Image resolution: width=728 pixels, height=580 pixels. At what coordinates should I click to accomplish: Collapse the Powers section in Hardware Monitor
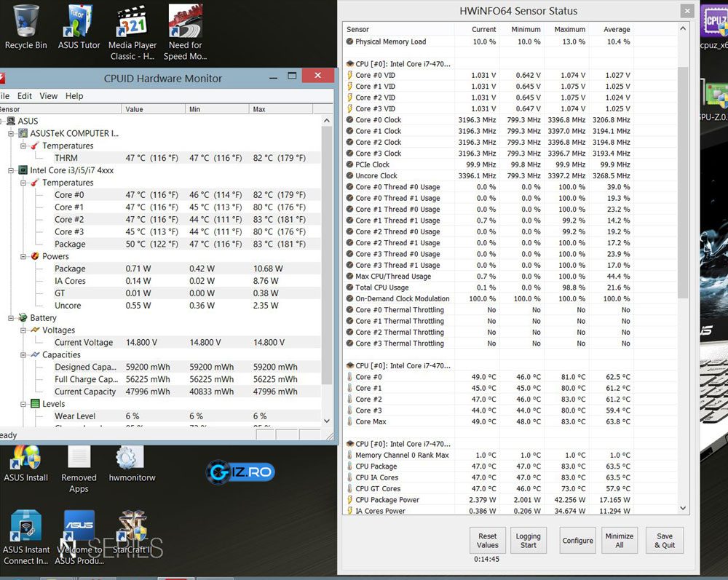point(23,257)
